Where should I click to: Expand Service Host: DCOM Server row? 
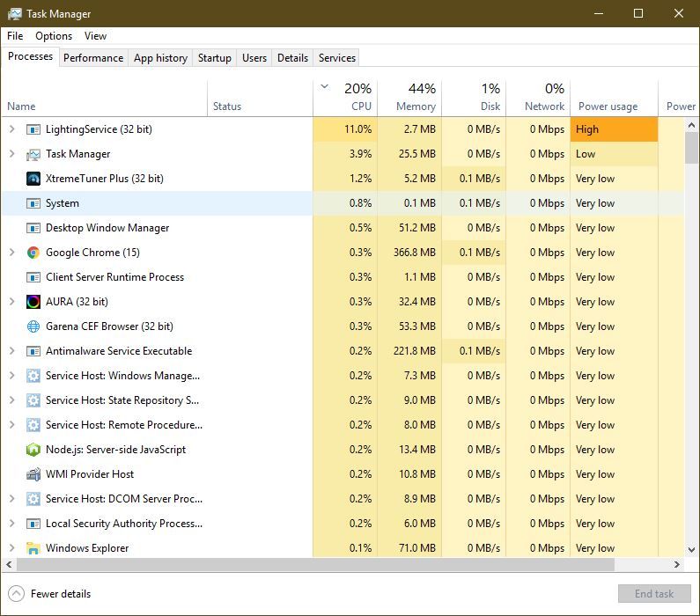coord(12,499)
